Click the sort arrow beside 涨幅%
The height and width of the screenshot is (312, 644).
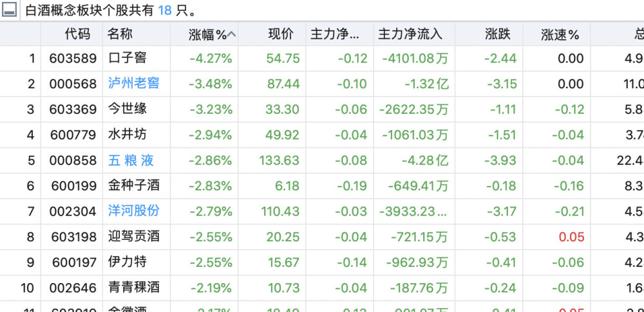pos(231,35)
